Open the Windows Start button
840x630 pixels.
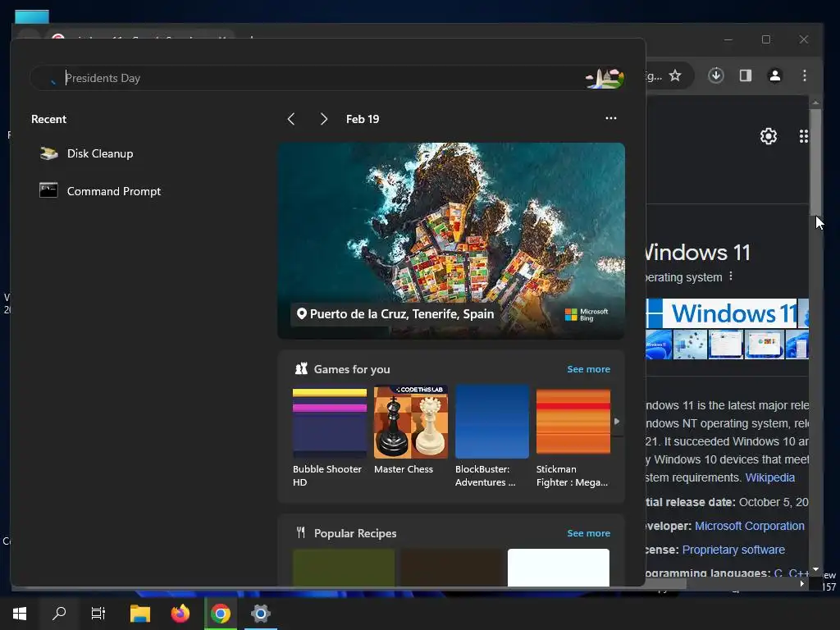[20, 614]
